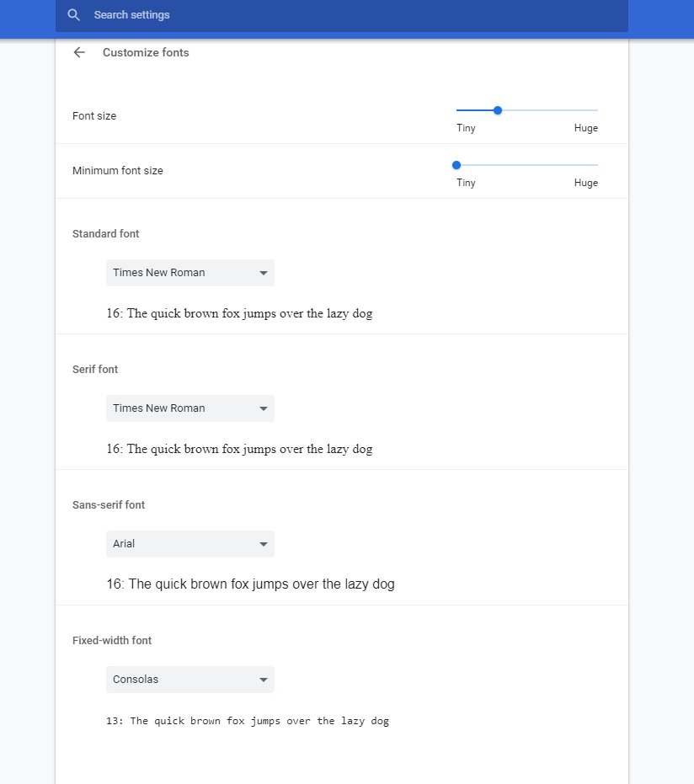Open the Sans-serif font Arial dropdown

click(x=190, y=544)
